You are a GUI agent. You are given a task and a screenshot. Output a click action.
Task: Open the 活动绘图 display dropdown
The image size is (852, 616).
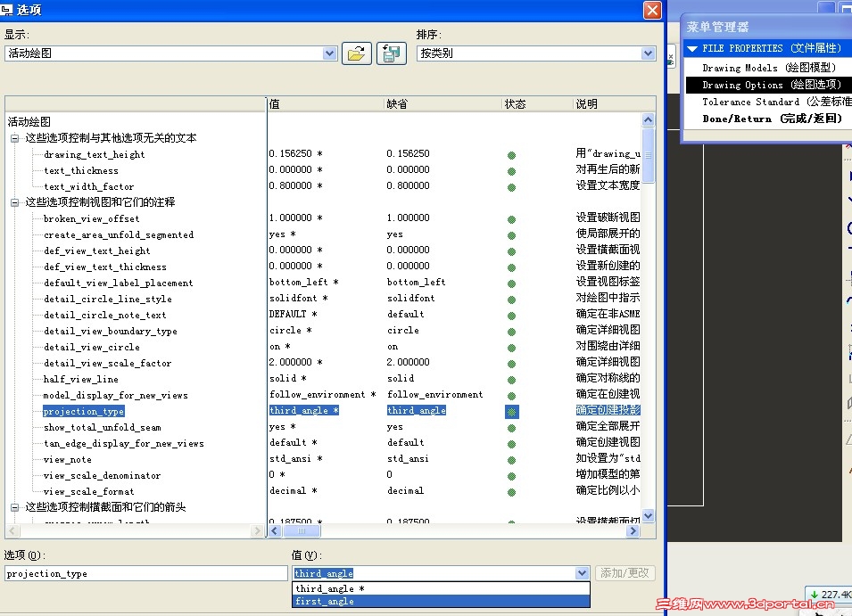pyautogui.click(x=331, y=53)
